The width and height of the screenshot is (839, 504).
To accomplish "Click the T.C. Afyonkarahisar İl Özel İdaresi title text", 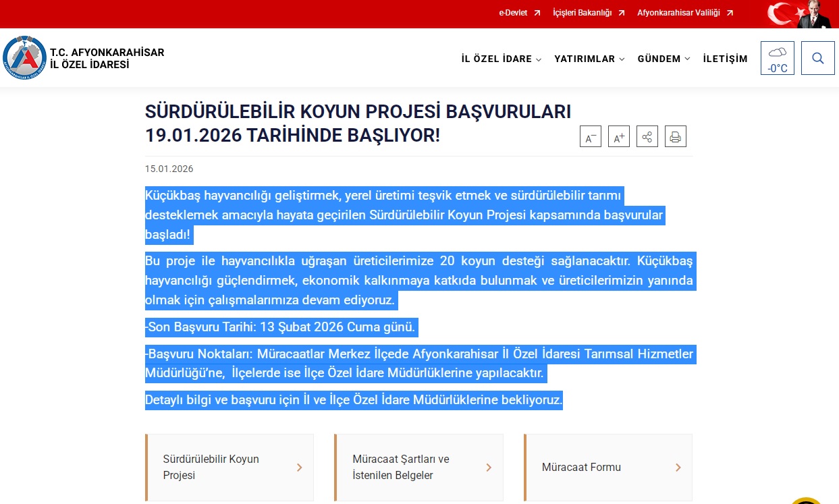I will coord(107,59).
